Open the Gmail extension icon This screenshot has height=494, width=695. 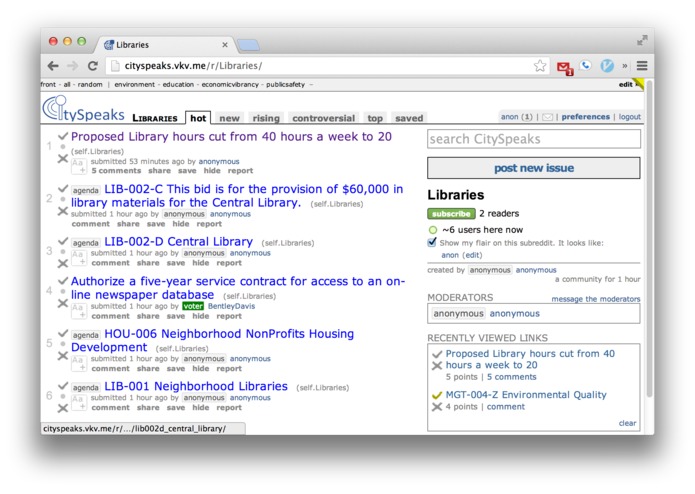(x=564, y=67)
